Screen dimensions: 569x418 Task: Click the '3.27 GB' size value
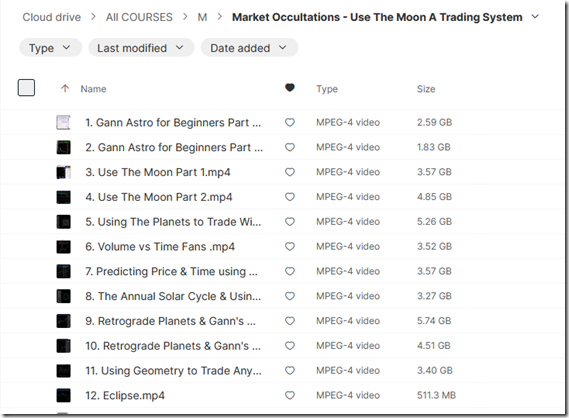pyautogui.click(x=434, y=296)
